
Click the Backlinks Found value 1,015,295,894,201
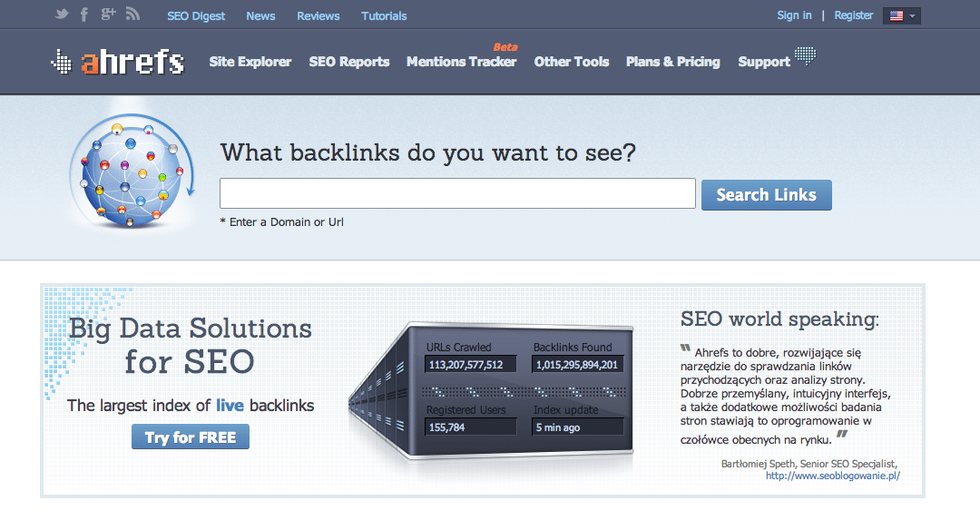click(x=577, y=365)
